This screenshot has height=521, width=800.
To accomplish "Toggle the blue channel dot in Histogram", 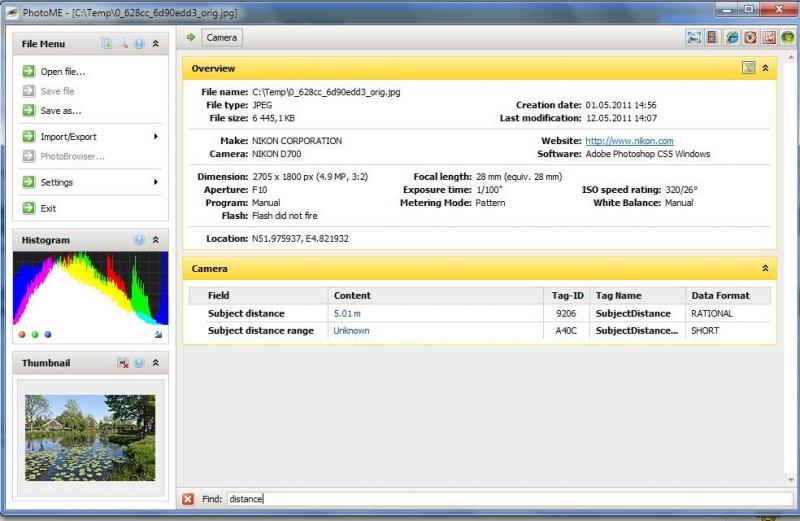I will pyautogui.click(x=48, y=335).
